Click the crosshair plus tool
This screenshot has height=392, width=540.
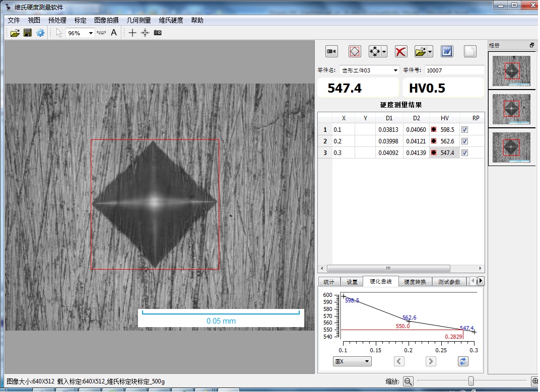[x=132, y=33]
